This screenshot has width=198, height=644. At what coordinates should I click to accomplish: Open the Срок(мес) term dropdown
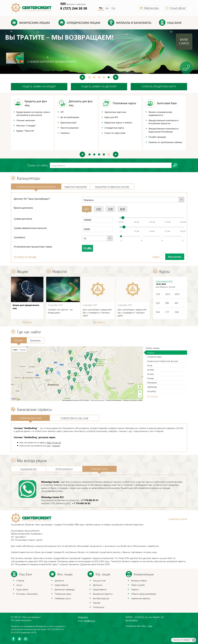[97, 238]
